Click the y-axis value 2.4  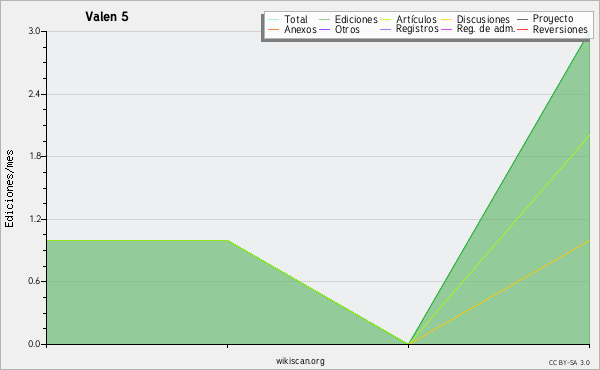pyautogui.click(x=34, y=94)
